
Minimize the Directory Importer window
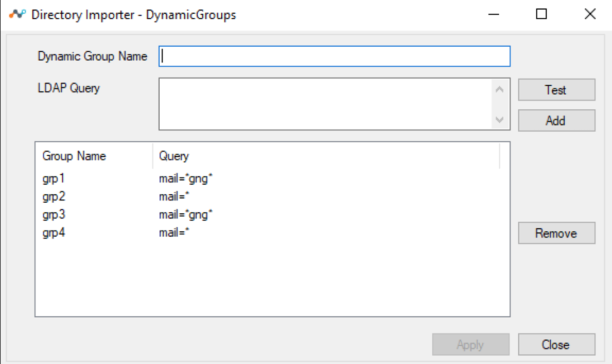tap(494, 14)
